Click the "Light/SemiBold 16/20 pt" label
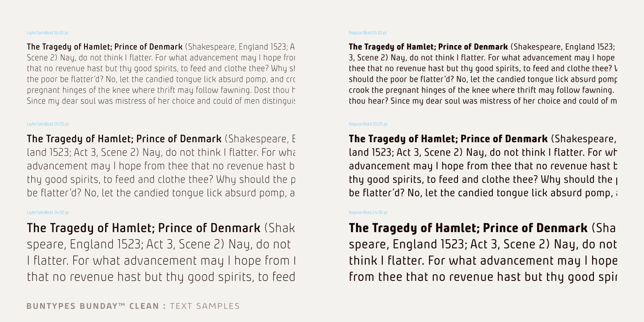 (x=48, y=33)
